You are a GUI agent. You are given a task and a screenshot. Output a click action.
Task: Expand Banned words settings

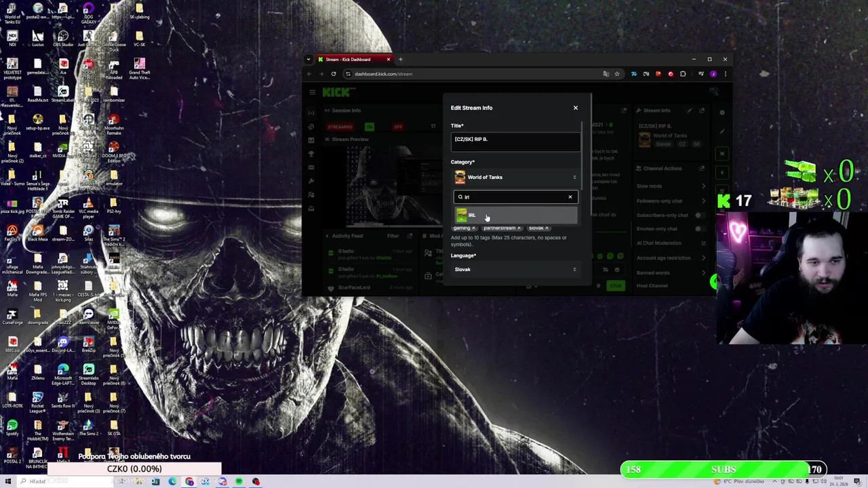point(703,273)
